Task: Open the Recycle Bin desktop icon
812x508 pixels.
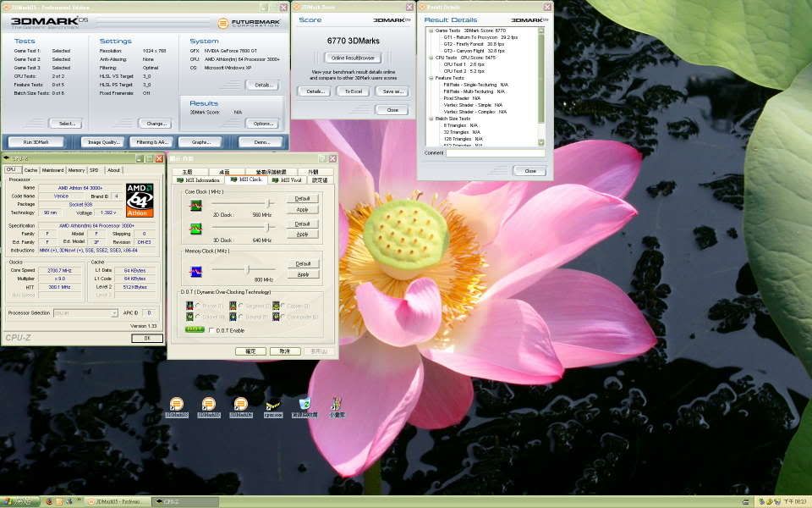Action: click(304, 404)
